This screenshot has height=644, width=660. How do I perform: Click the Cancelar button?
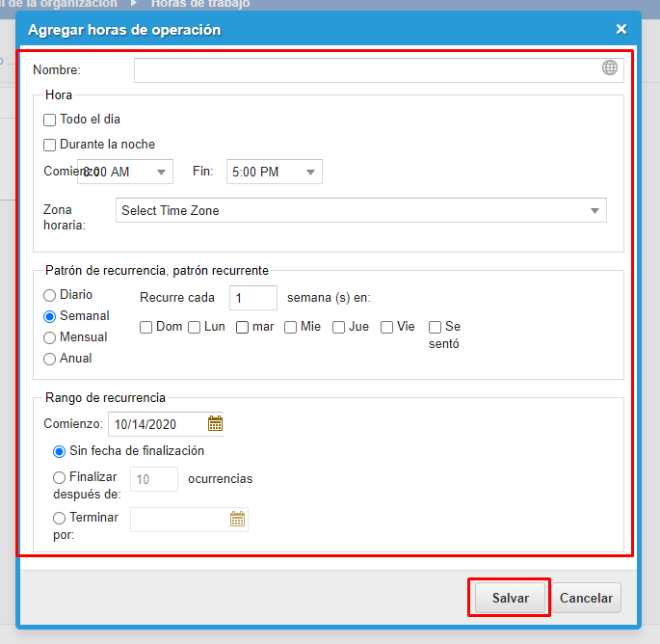586,598
